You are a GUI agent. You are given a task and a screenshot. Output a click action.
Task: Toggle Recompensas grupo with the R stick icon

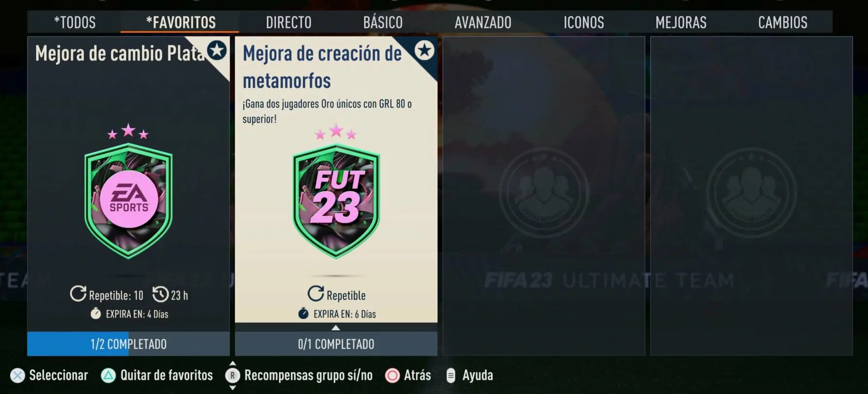232,376
